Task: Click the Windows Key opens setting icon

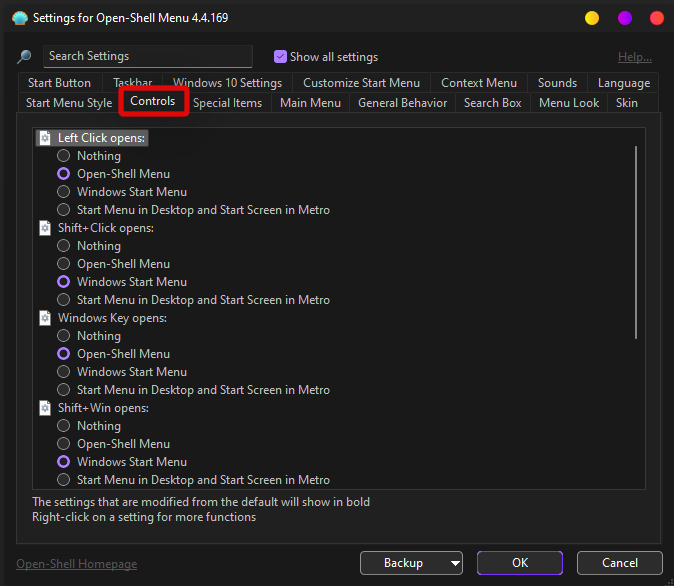Action: point(45,318)
